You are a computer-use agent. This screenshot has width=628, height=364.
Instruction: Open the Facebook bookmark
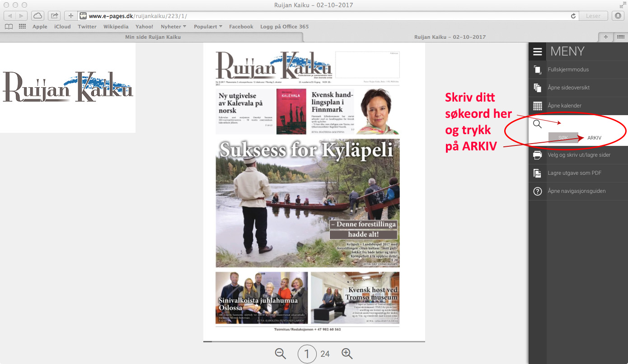[x=241, y=27]
